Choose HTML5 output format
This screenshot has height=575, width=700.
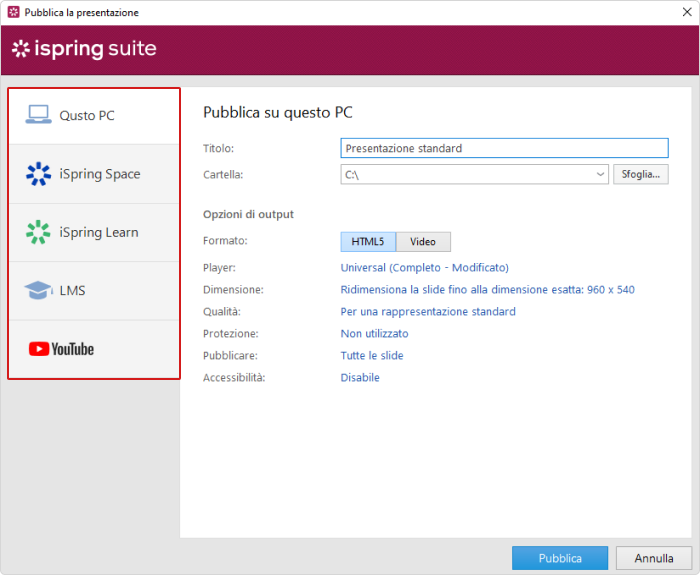pyautogui.click(x=368, y=242)
